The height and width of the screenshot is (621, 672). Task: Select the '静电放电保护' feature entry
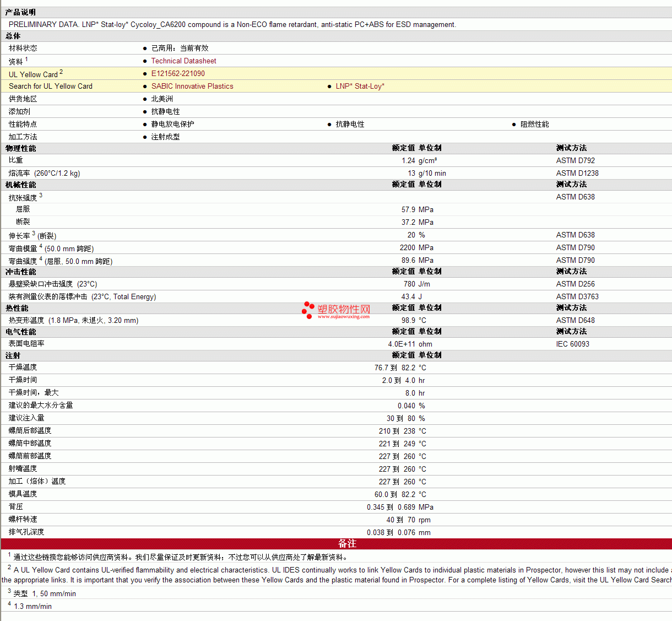tap(172, 124)
